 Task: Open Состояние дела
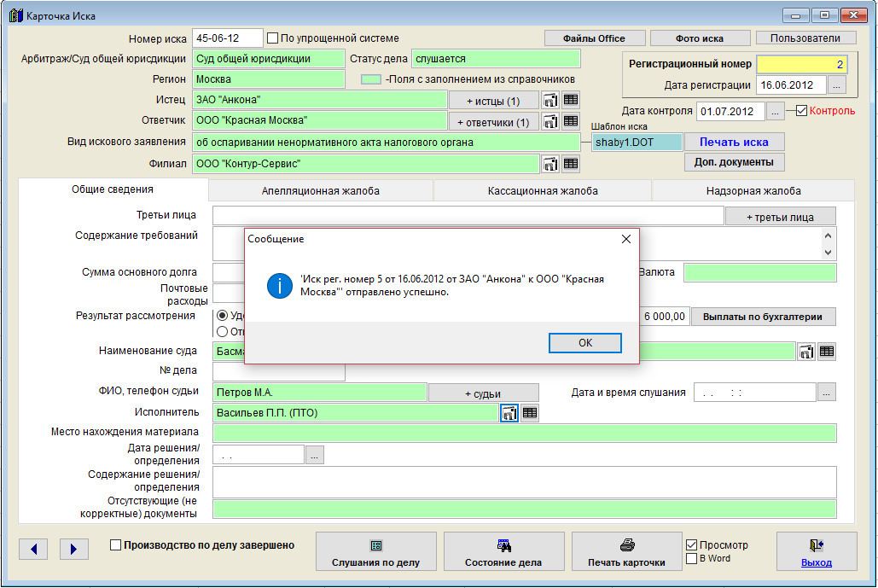pos(503,551)
